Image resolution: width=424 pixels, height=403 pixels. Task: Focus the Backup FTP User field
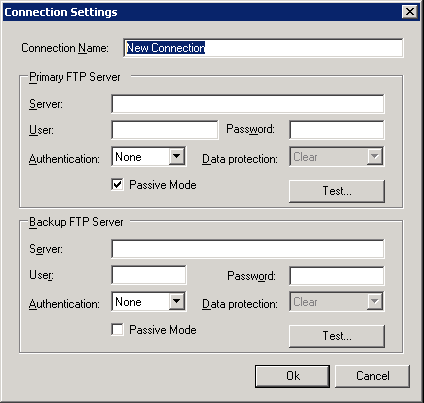[x=149, y=275]
